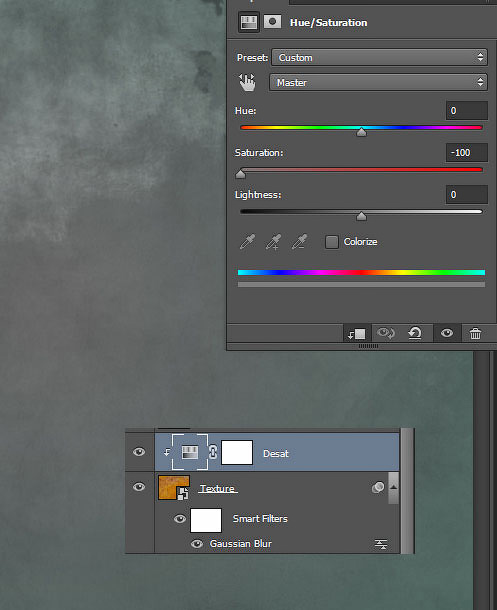Click the Colorize label text

click(x=360, y=242)
